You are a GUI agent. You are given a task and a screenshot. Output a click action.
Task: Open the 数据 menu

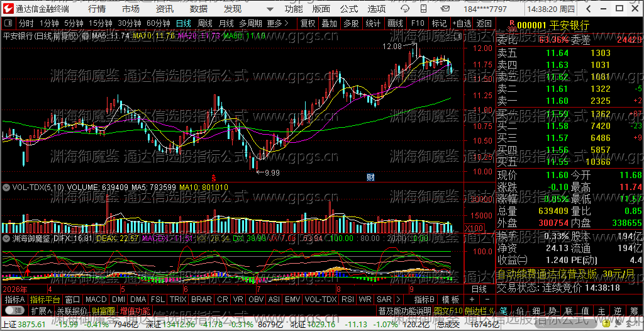[199, 9]
